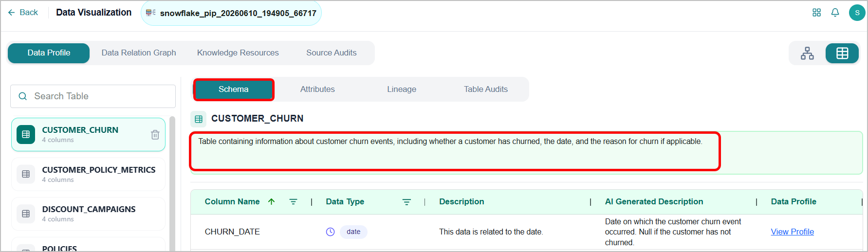Click the Search Table input field

[93, 96]
